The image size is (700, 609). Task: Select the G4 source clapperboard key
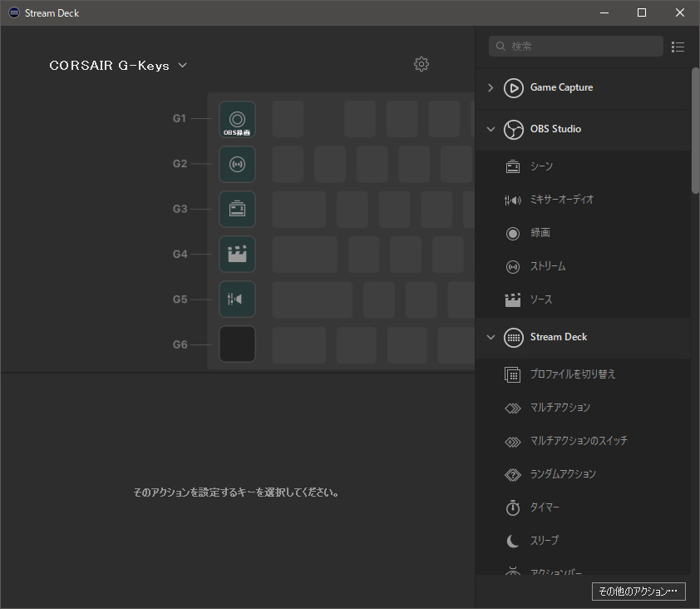[x=237, y=254]
